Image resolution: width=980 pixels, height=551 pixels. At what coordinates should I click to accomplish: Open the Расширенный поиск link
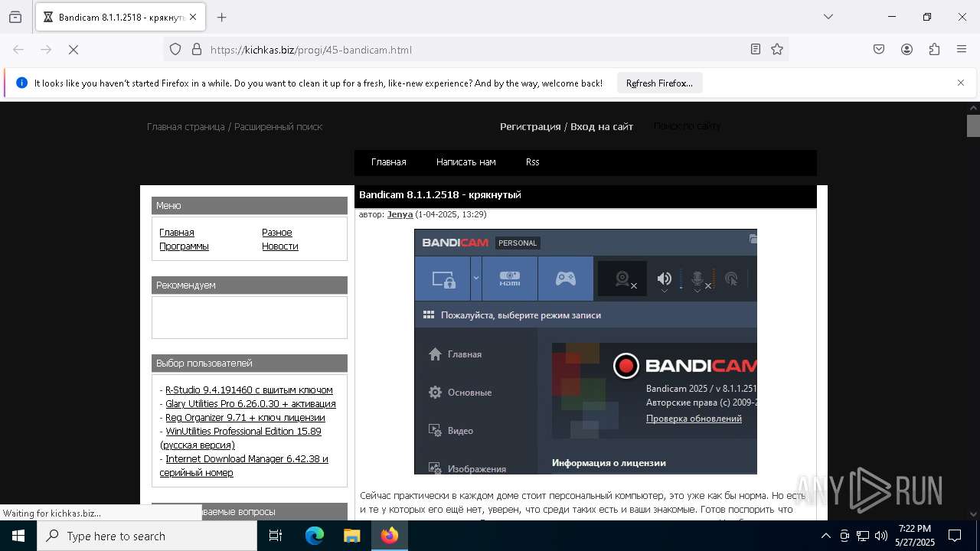click(279, 126)
